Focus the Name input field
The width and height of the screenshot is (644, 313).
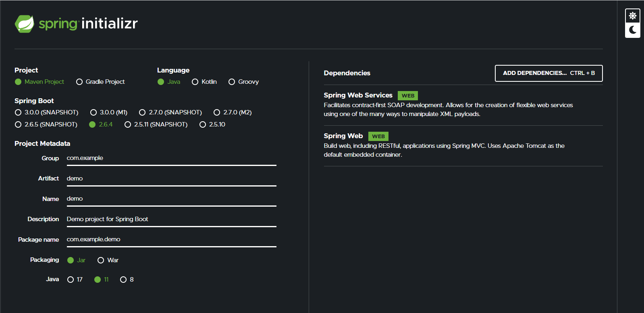pos(172,199)
